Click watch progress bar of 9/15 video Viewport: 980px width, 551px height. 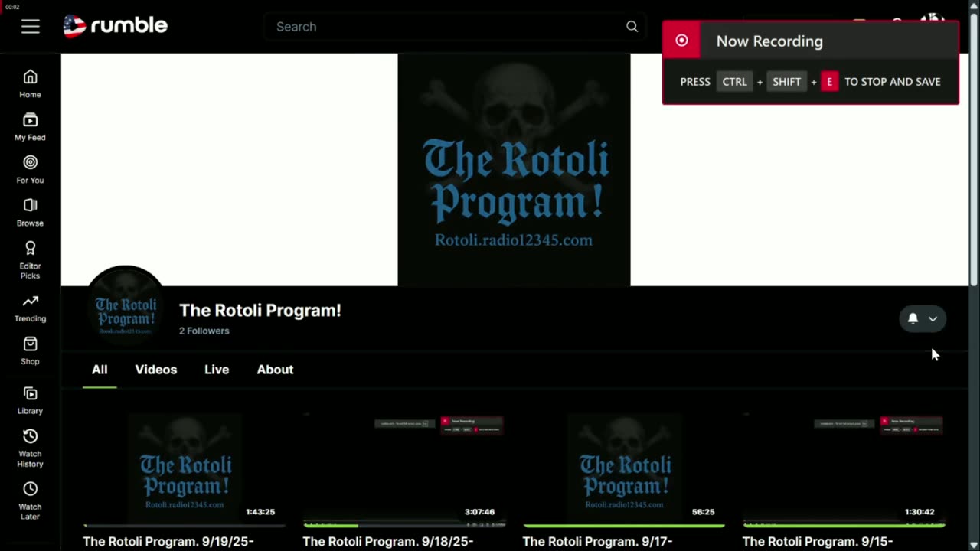coord(844,526)
